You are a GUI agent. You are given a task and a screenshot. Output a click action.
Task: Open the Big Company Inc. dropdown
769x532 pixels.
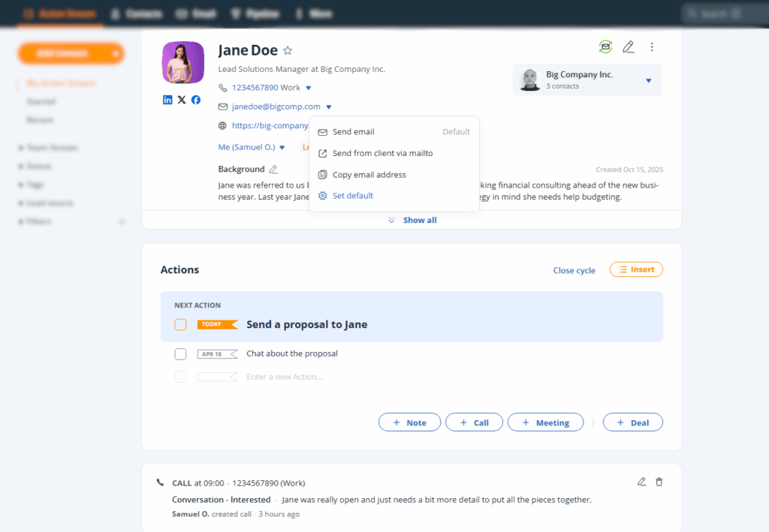tap(649, 80)
